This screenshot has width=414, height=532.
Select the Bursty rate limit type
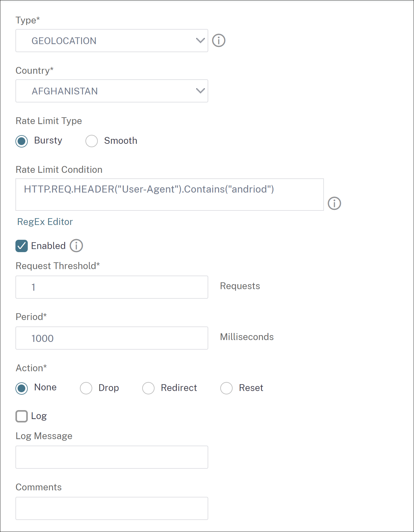22,141
